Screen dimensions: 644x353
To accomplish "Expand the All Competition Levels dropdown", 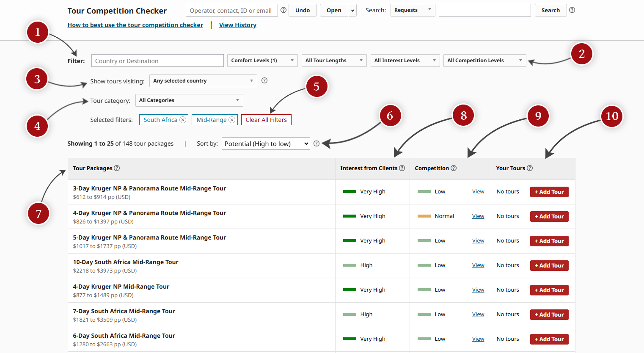I will click(484, 61).
